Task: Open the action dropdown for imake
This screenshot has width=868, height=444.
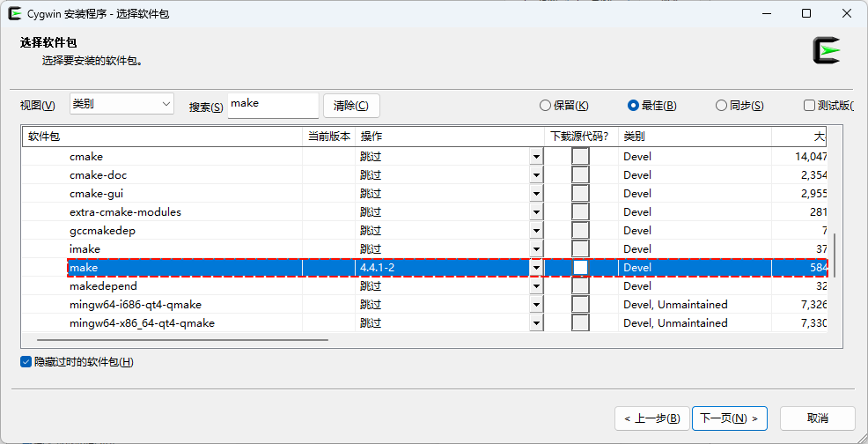Action: 536,249
